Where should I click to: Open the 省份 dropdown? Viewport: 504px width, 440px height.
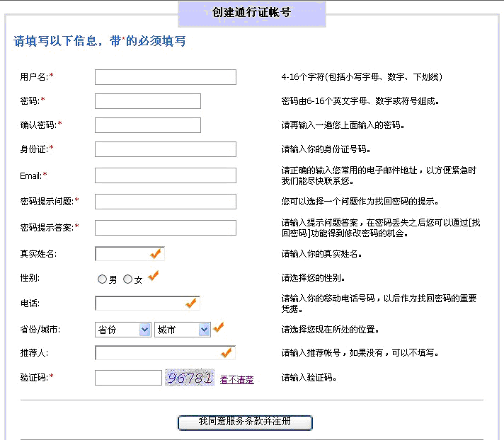pos(123,330)
